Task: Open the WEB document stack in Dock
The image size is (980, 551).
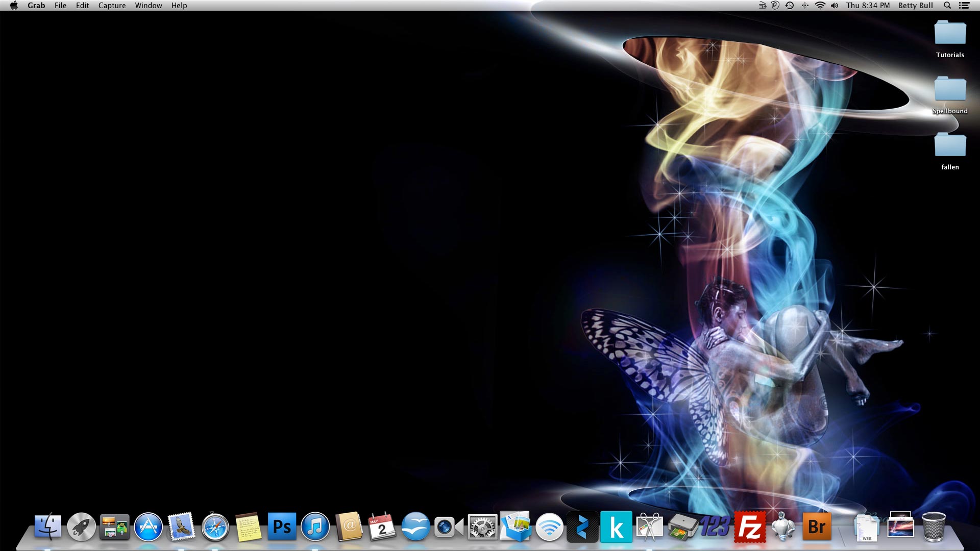Action: click(x=867, y=528)
